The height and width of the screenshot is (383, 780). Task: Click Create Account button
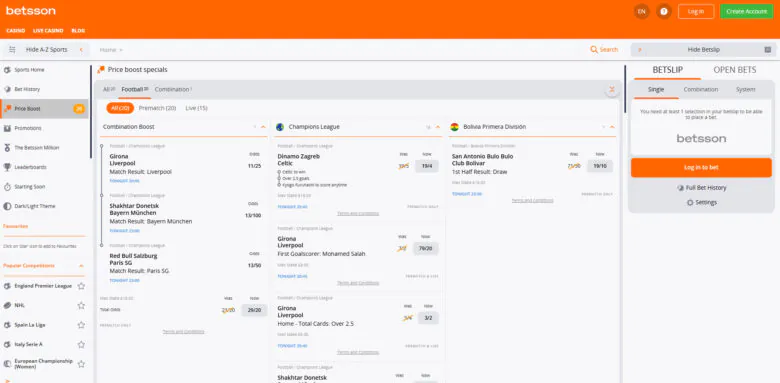(x=746, y=11)
